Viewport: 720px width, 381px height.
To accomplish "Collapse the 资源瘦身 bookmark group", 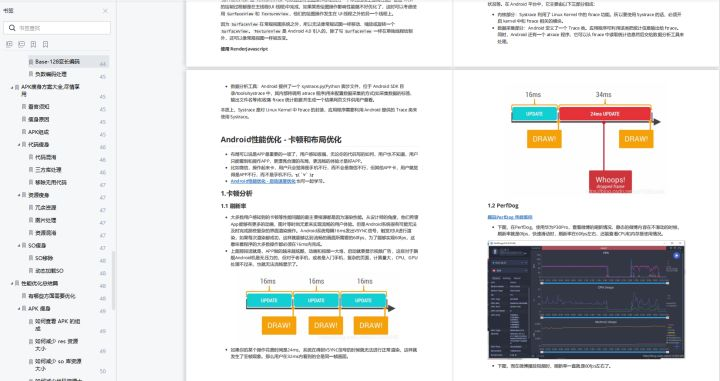I will (x=19, y=195).
